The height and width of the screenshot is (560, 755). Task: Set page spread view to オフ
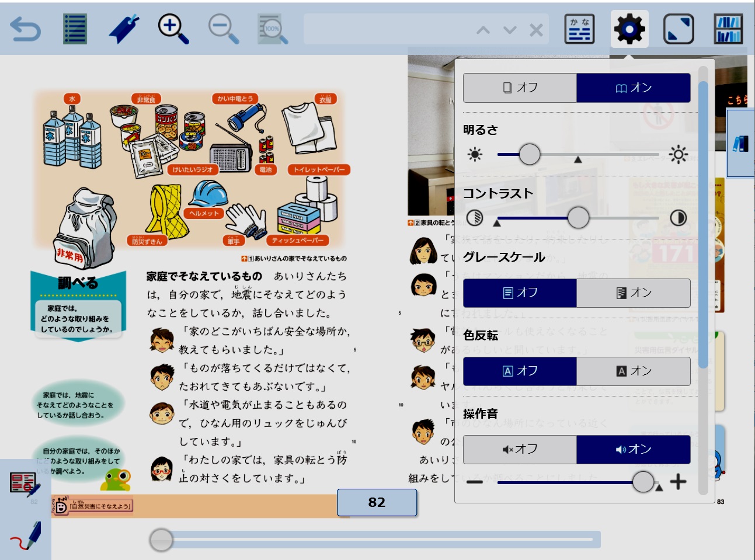[520, 88]
